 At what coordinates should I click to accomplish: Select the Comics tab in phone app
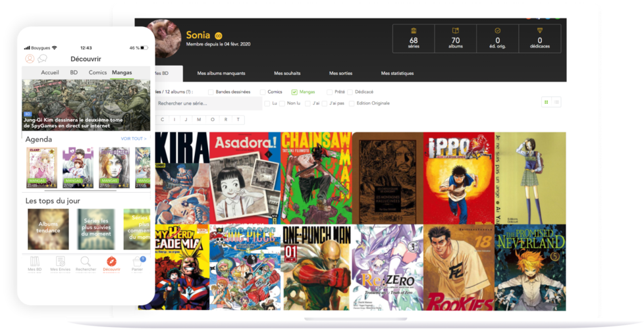(97, 72)
